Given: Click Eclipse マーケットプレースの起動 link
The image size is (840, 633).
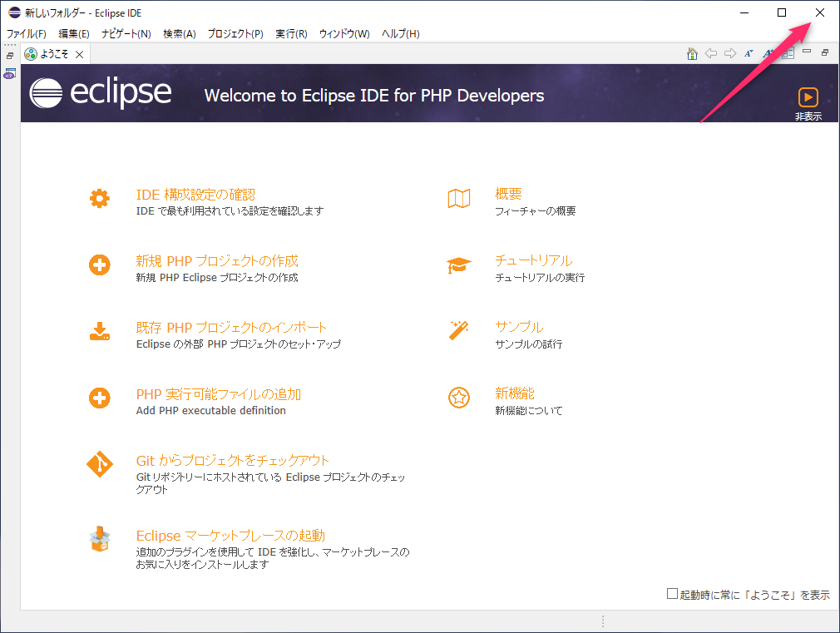Looking at the screenshot, I should point(230,536).
